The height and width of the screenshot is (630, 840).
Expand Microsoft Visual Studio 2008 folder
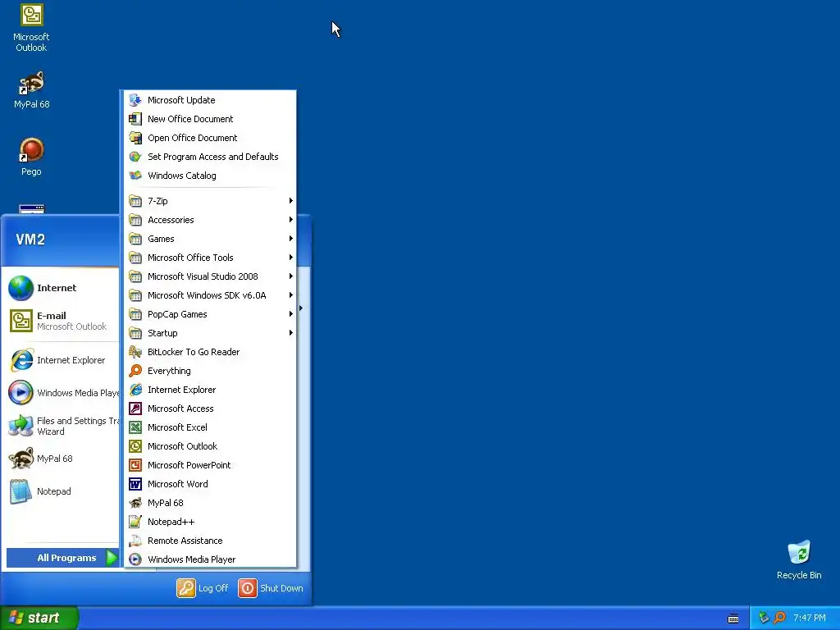[x=209, y=276]
